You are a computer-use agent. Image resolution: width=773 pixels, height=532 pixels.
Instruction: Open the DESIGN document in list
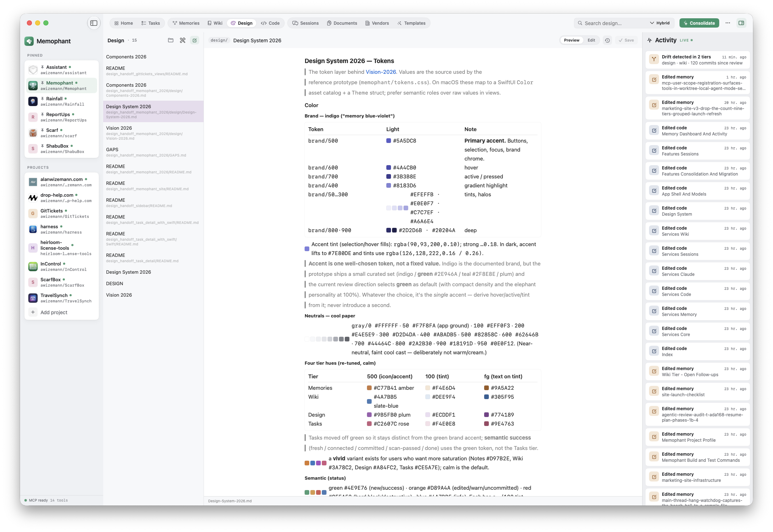click(153, 283)
